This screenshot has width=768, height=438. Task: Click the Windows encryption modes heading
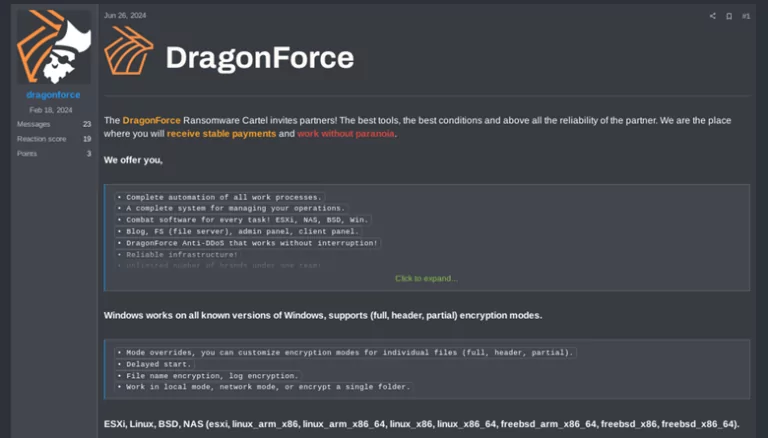coord(323,315)
